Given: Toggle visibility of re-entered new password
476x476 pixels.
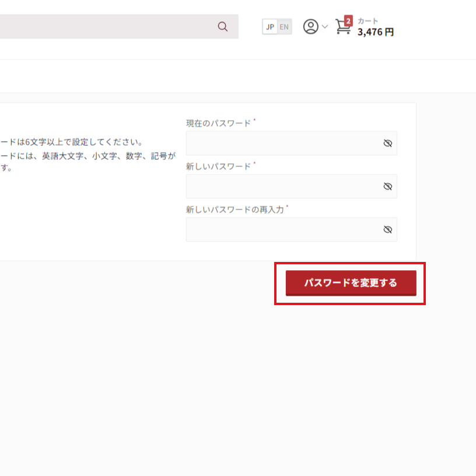Looking at the screenshot, I should click(388, 229).
